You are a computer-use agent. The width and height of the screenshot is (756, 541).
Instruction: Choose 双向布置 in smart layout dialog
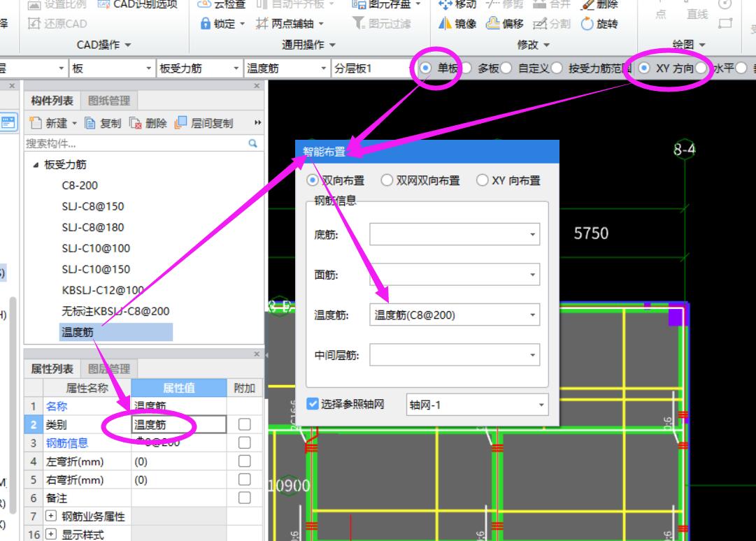coord(313,180)
